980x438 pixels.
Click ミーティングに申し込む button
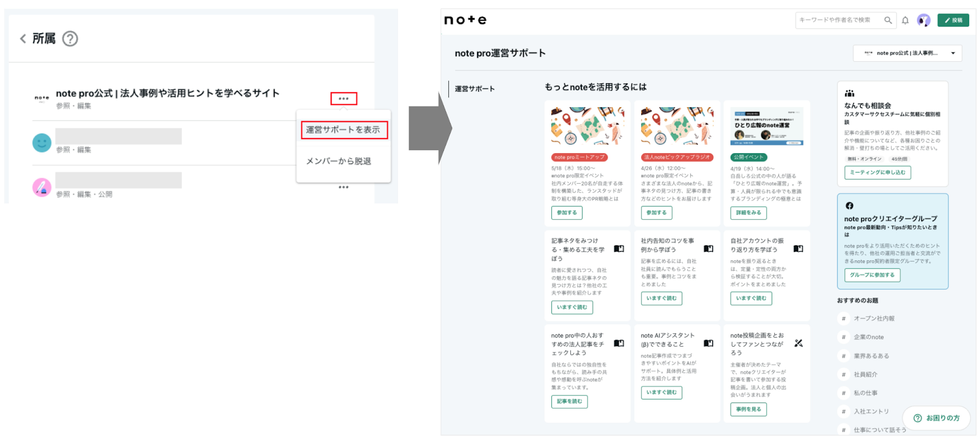(x=878, y=173)
